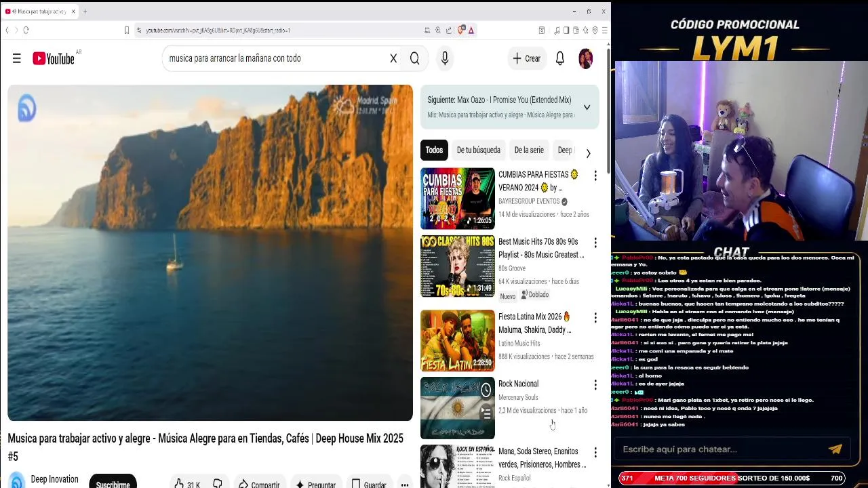This screenshot has width=868, height=488.
Task: Open Rock en Español thumbnail
Action: (x=458, y=466)
